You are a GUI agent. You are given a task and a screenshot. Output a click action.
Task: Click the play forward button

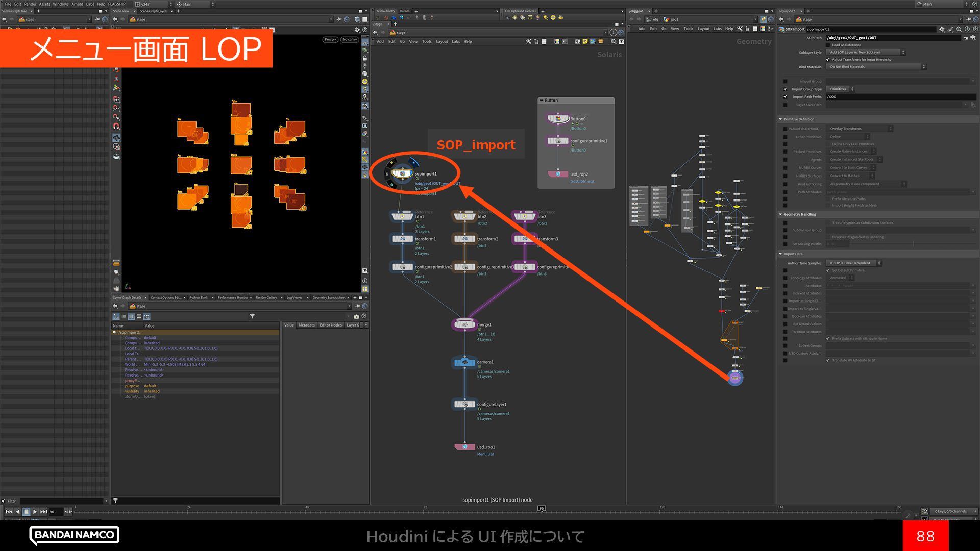click(x=35, y=511)
